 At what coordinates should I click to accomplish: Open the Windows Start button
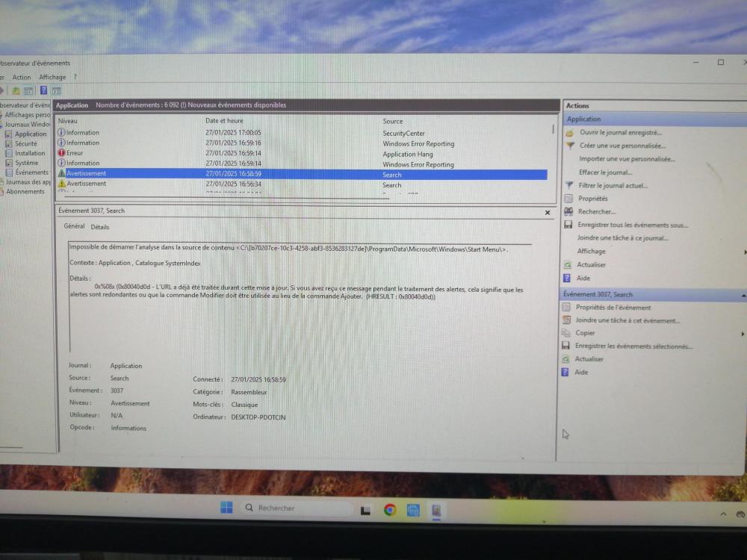click(x=227, y=508)
